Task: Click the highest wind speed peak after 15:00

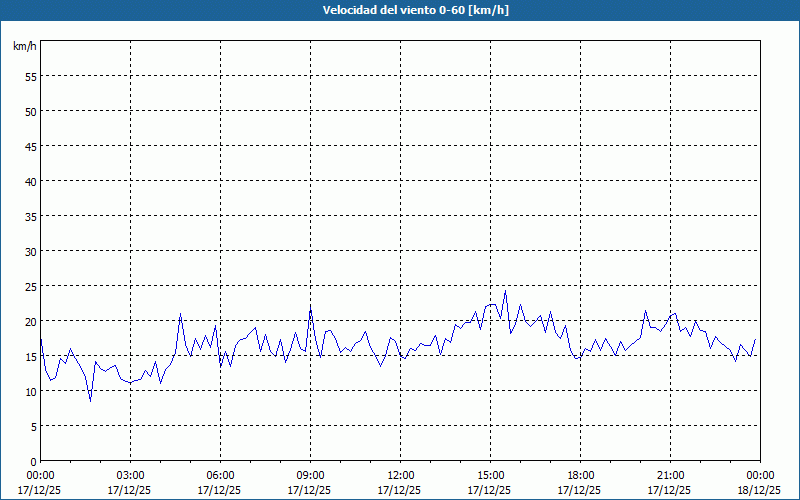Action: pyautogui.click(x=505, y=292)
